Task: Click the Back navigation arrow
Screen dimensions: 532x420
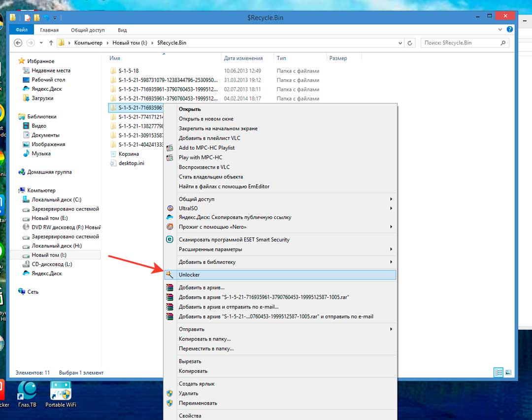Action: tap(18, 43)
